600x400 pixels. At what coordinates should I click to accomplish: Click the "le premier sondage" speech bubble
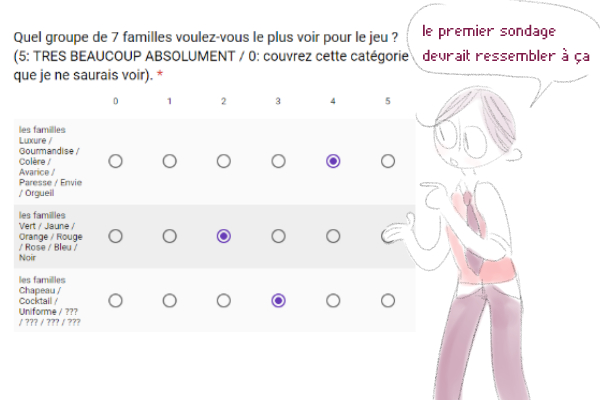tap(503, 44)
